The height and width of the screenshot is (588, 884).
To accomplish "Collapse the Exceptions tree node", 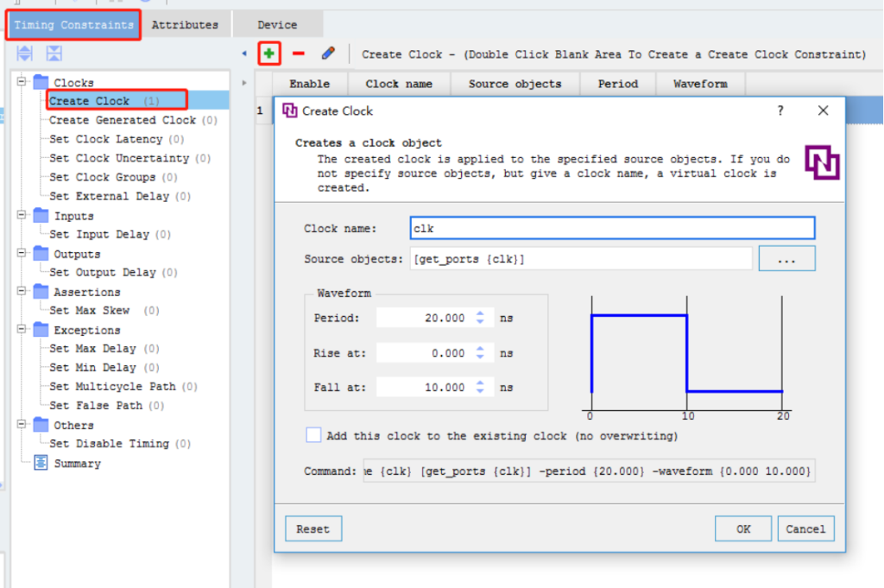I will [22, 330].
